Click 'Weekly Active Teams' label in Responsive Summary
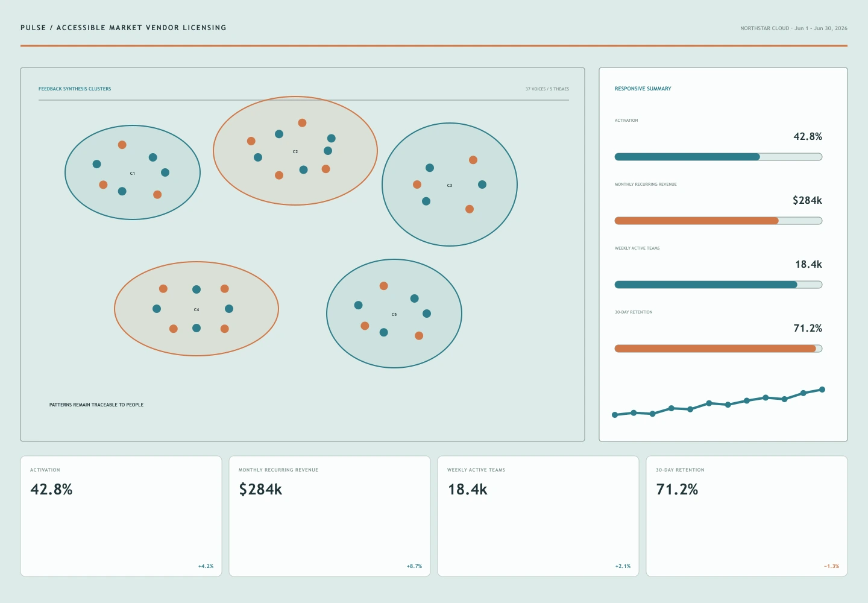 coord(637,248)
